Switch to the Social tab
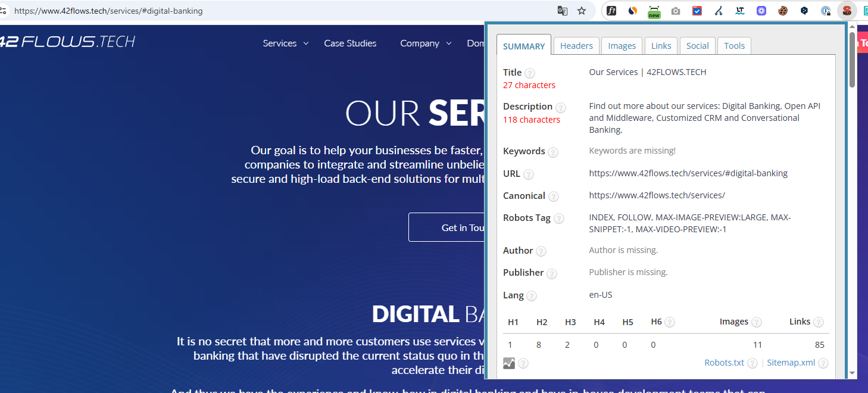868x393 pixels. click(698, 46)
